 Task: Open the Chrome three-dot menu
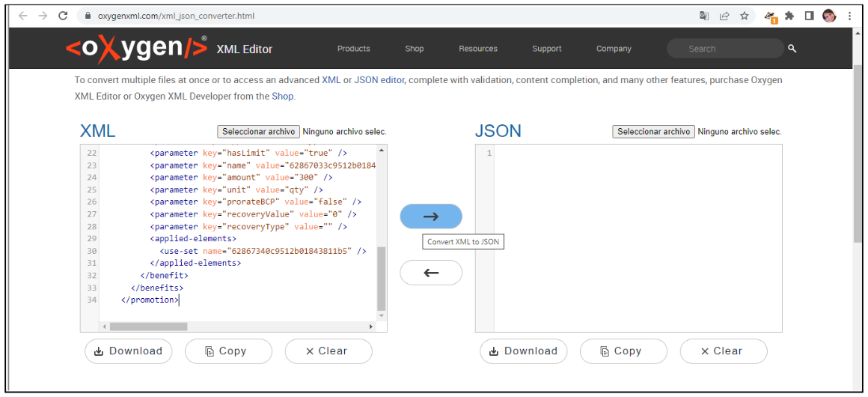click(x=850, y=16)
